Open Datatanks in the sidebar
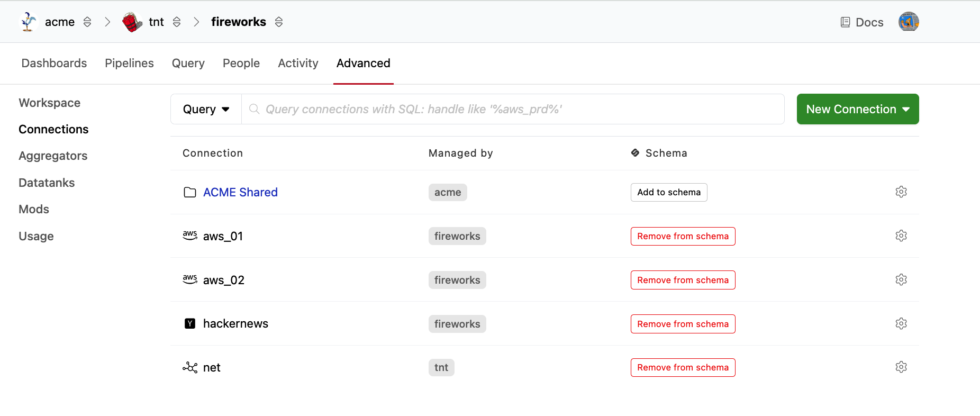 click(47, 183)
